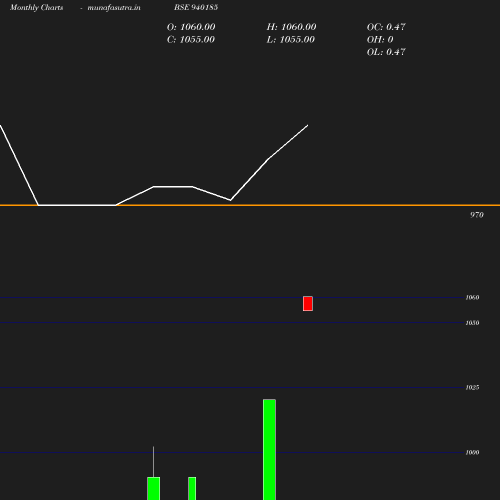This screenshot has height=500, width=500.
Task: Click the red candlestick near 1060
Action: pyautogui.click(x=308, y=303)
